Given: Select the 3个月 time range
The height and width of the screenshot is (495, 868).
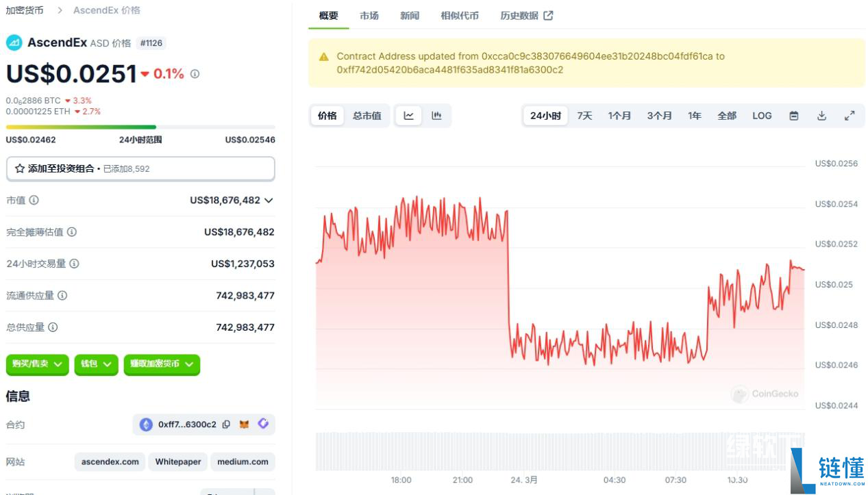Looking at the screenshot, I should (659, 116).
